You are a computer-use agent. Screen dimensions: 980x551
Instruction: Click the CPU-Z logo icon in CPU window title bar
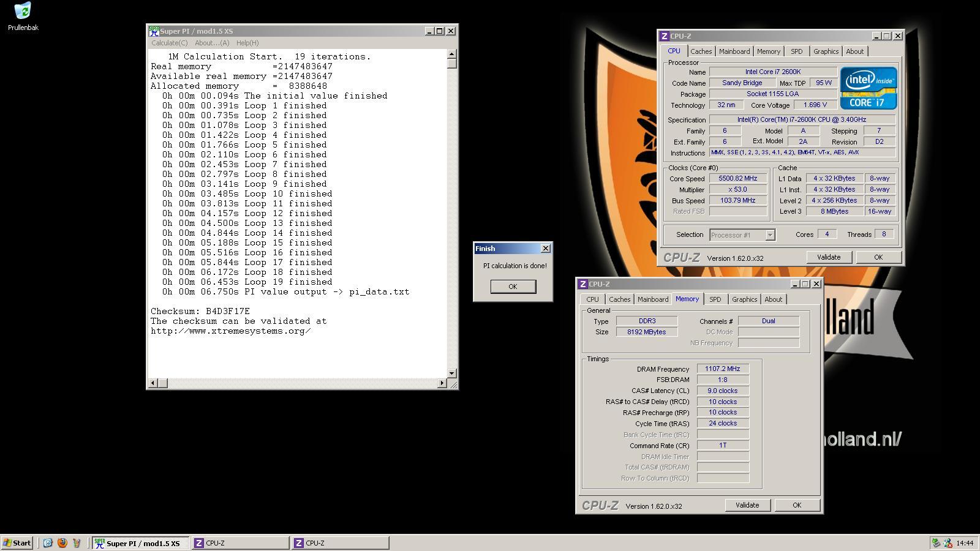(664, 36)
